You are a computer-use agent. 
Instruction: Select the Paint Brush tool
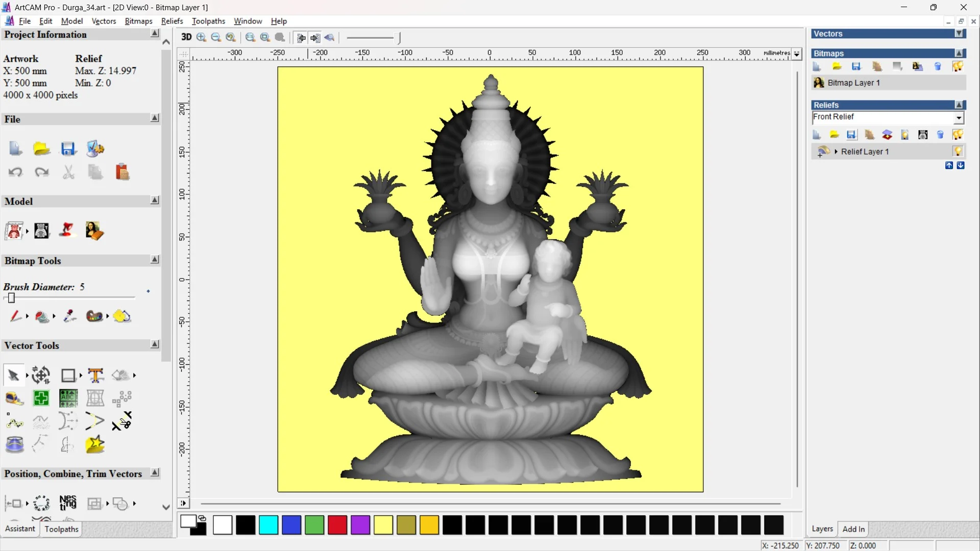pos(15,316)
